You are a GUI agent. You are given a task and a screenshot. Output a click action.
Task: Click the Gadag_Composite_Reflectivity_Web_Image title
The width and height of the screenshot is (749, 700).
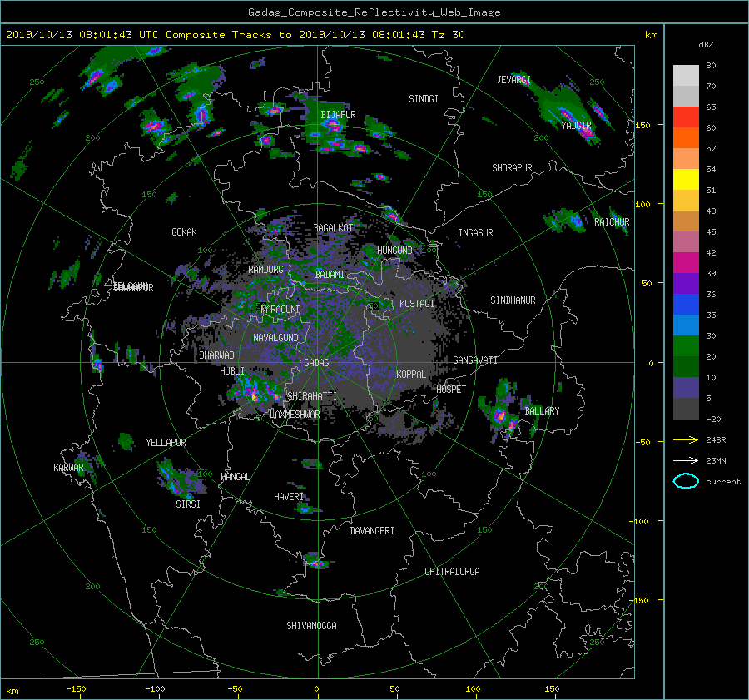[374, 12]
